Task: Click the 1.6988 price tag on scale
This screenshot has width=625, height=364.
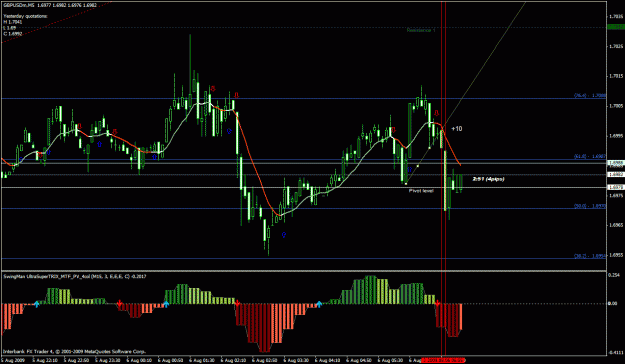Action: click(615, 163)
